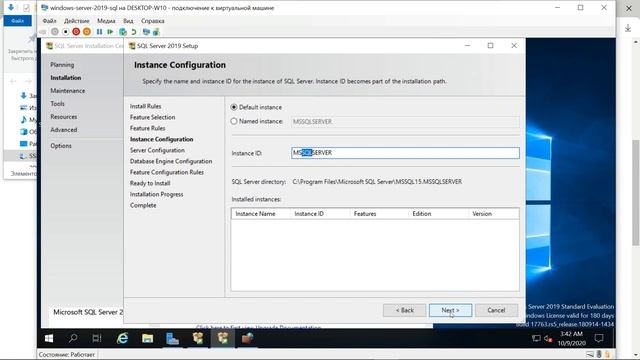Click the Checkpoint toolbar icon
The width and height of the screenshot is (640, 360).
[x=122, y=32]
